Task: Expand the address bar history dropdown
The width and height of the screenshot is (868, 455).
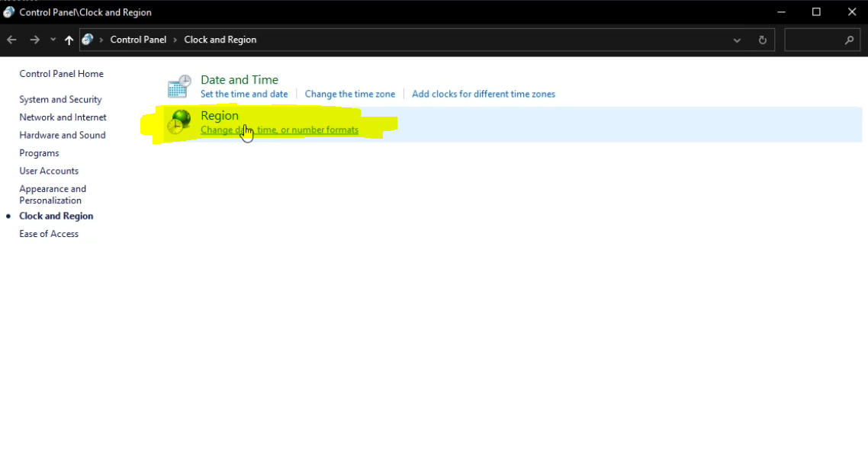Action: click(737, 40)
